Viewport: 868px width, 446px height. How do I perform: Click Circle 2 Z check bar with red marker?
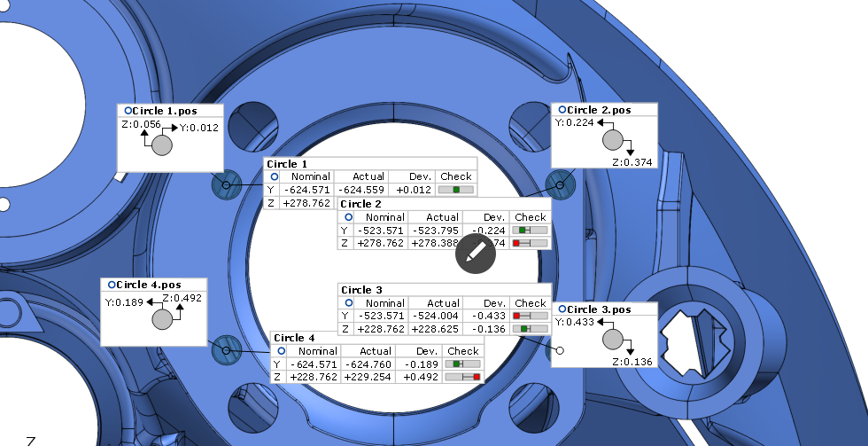click(530, 243)
